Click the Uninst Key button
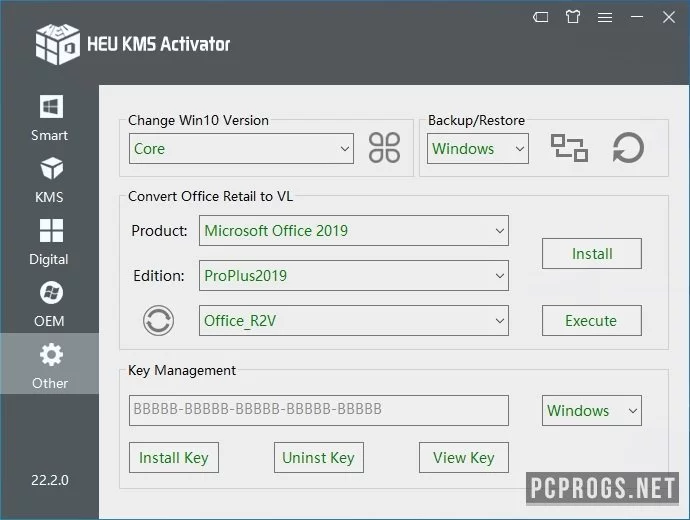The width and height of the screenshot is (690, 520). click(x=319, y=458)
